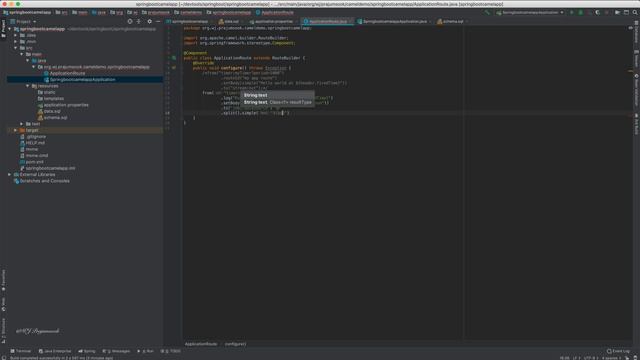Click the locate-file target icon in Project panel
Viewport: 640px width, 360px height.
(x=130, y=21)
